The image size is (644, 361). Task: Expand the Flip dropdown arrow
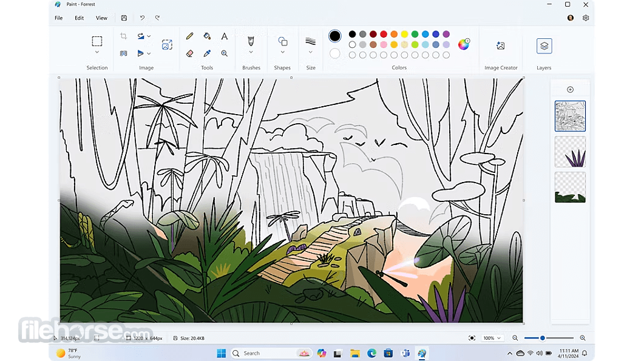coord(149,53)
